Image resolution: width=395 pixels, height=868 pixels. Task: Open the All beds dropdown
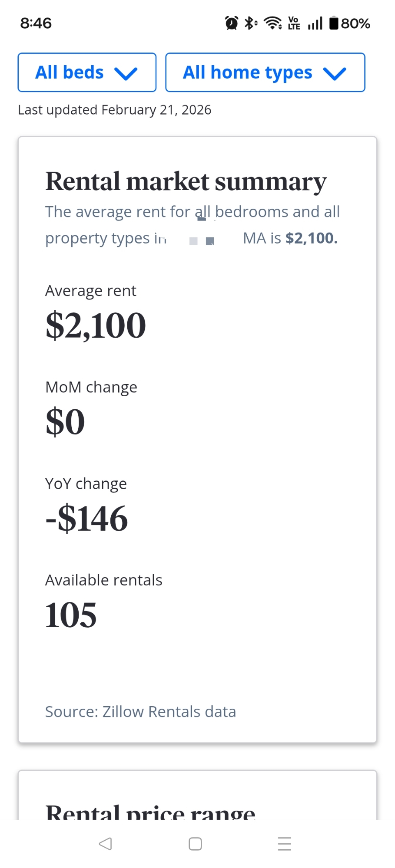86,72
